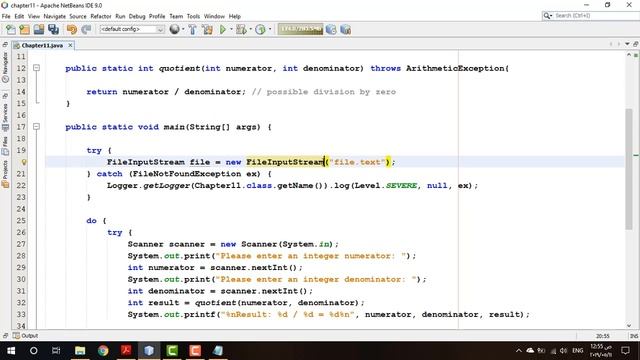Image resolution: width=640 pixels, height=360 pixels.
Task: Click the "file.text" string in line 20
Action: pyautogui.click(x=358, y=162)
